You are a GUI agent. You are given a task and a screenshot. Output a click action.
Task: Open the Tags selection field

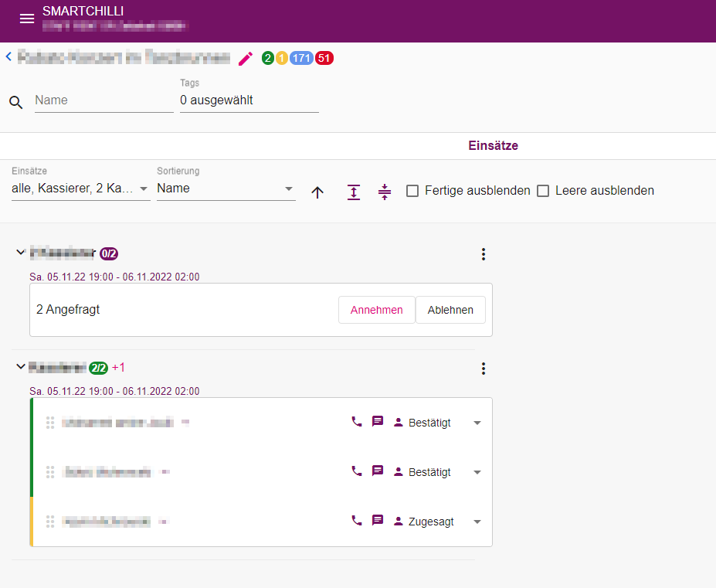[x=249, y=100]
